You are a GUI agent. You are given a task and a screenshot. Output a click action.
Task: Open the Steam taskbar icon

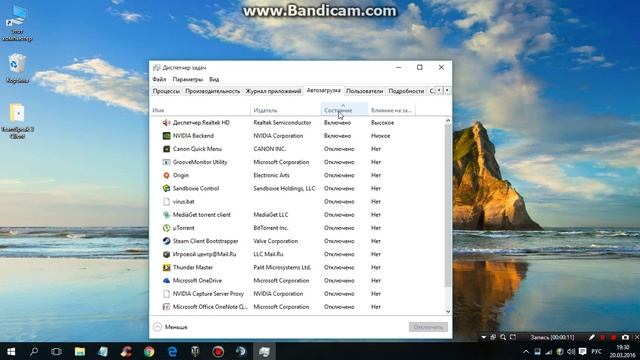241,351
